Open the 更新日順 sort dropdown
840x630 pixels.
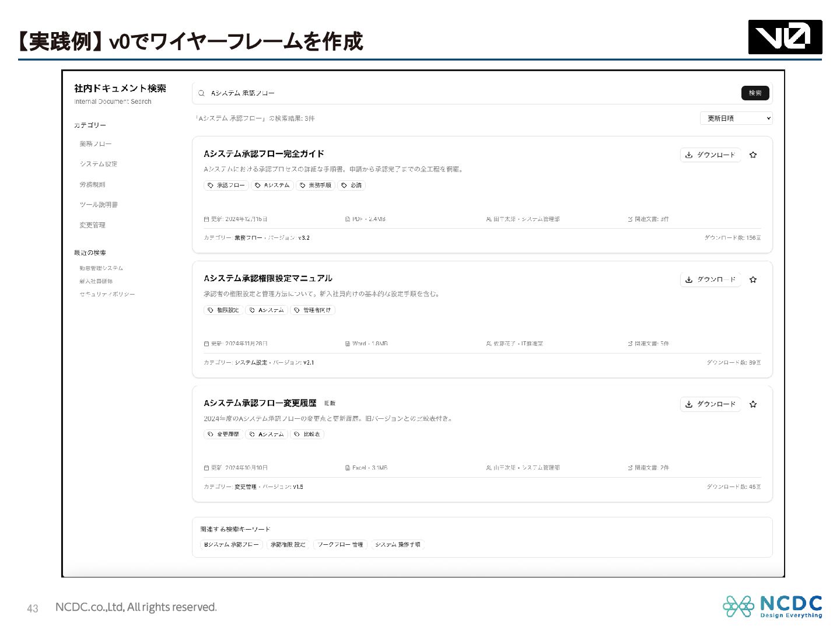coord(736,118)
